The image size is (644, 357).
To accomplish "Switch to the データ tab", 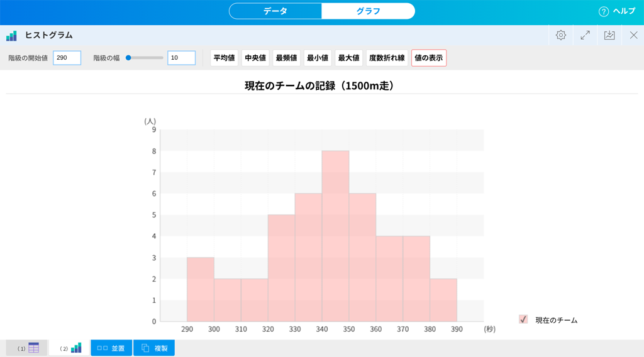I will (275, 11).
